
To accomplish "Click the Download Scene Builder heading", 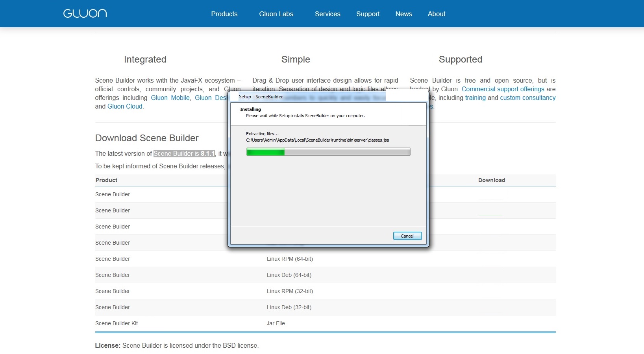I will pos(147,138).
